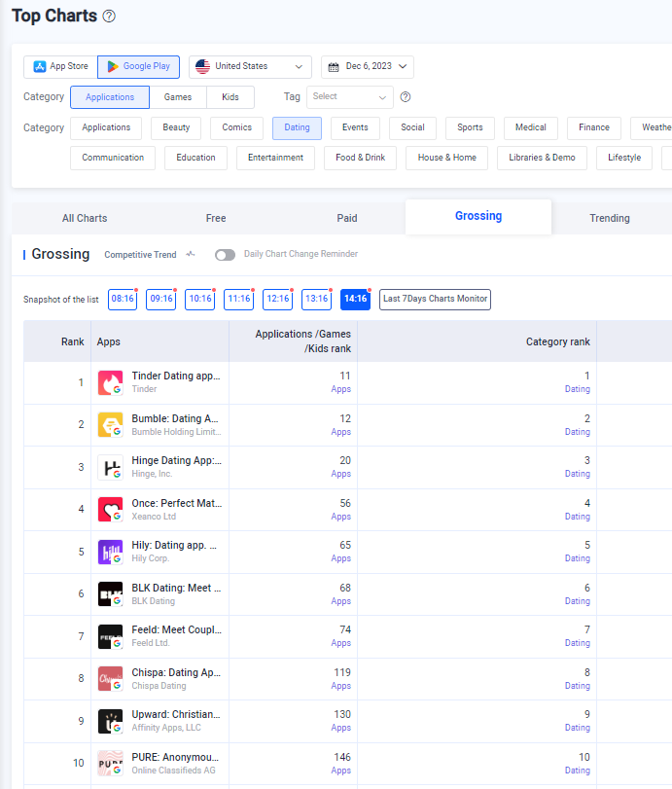Click the Feeld app icon
672x789 pixels.
click(x=110, y=636)
